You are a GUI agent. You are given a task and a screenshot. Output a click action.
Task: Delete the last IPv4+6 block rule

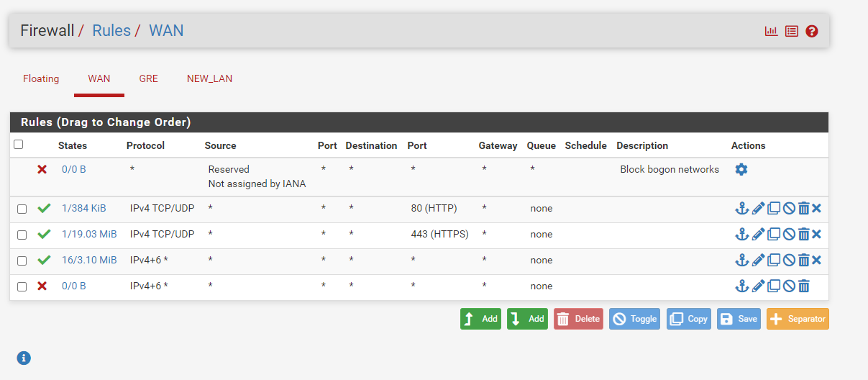804,286
